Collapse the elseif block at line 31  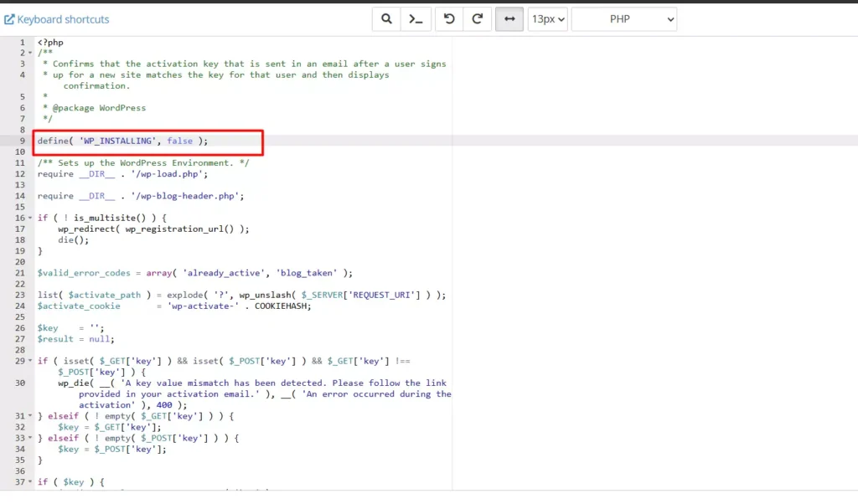tap(30, 416)
